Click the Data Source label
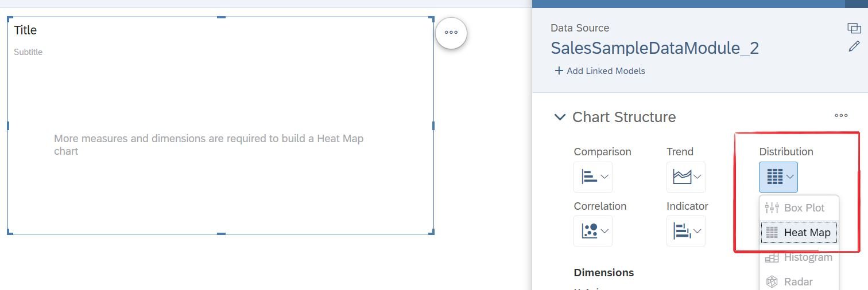Image resolution: width=868 pixels, height=290 pixels. [x=580, y=28]
